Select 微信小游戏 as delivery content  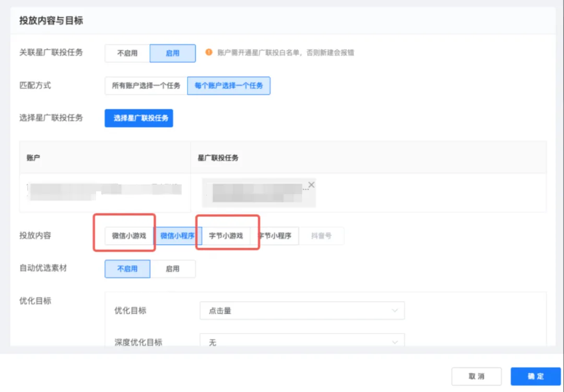pyautogui.click(x=129, y=236)
